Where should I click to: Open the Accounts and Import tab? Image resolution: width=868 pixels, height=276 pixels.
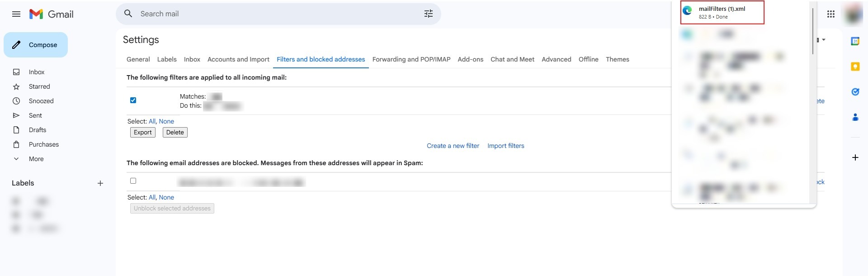(238, 59)
